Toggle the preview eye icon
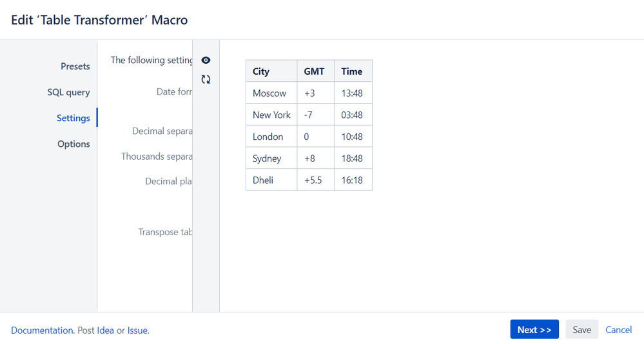Viewport: 644px width, 344px height. pyautogui.click(x=206, y=60)
